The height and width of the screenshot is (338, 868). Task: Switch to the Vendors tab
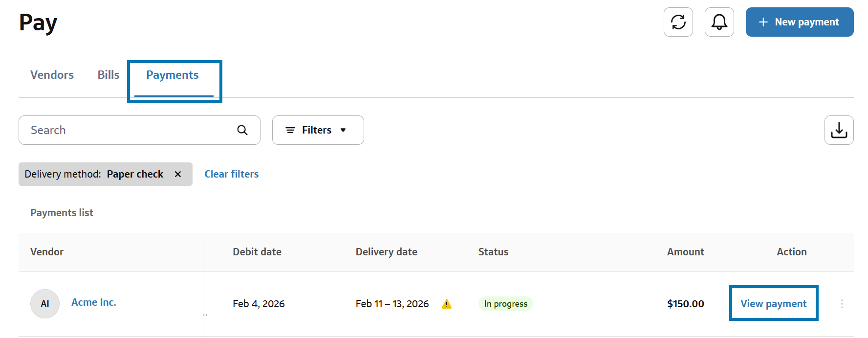(x=52, y=75)
